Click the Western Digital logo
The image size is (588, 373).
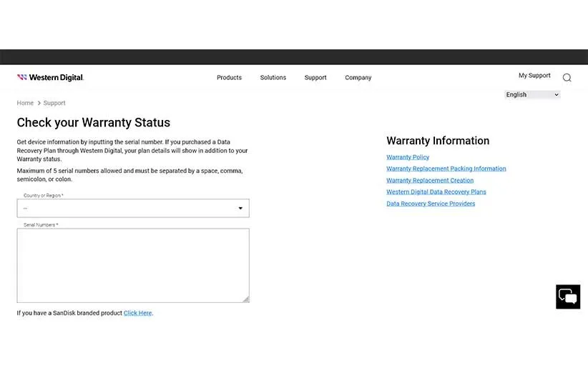click(x=50, y=77)
